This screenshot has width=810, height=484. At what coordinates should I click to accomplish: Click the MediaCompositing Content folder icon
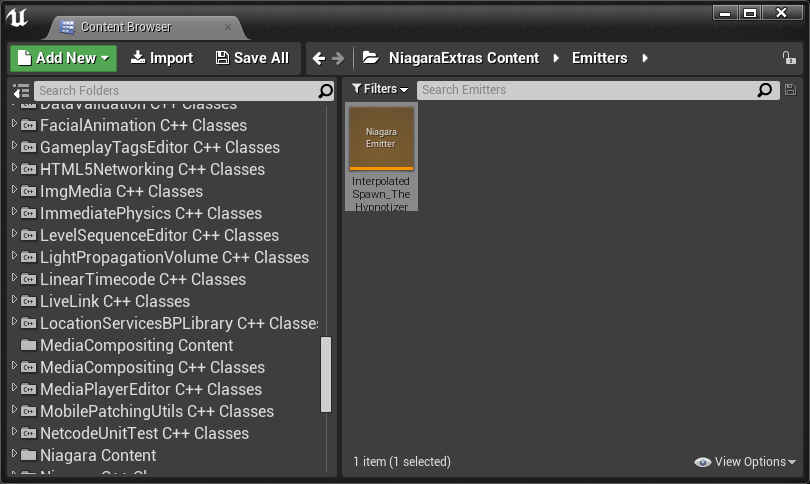click(28, 345)
